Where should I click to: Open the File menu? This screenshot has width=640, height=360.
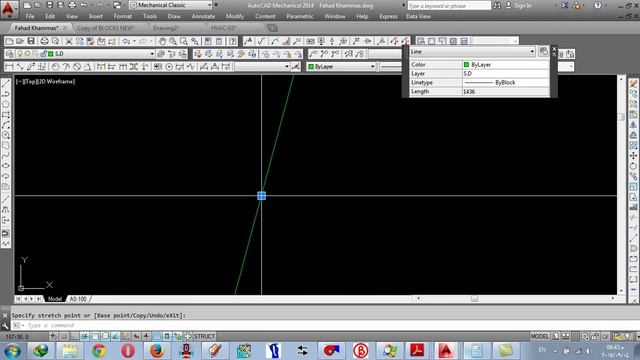[x=30, y=16]
